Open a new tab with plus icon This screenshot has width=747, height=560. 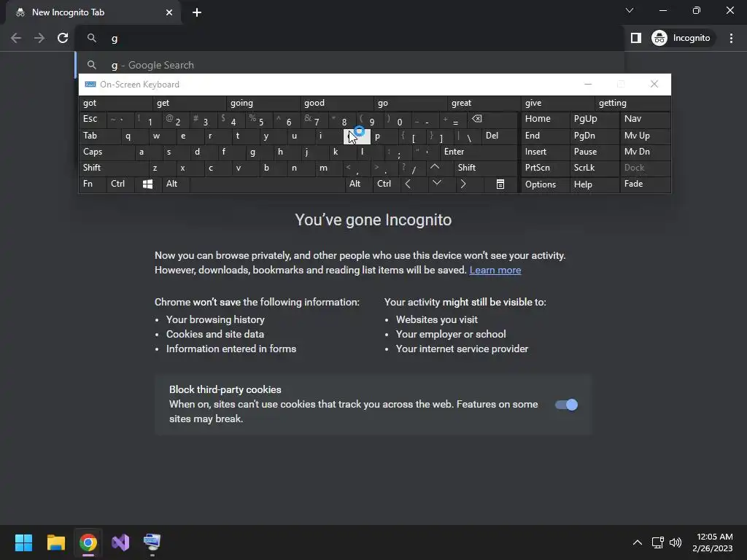click(x=197, y=12)
